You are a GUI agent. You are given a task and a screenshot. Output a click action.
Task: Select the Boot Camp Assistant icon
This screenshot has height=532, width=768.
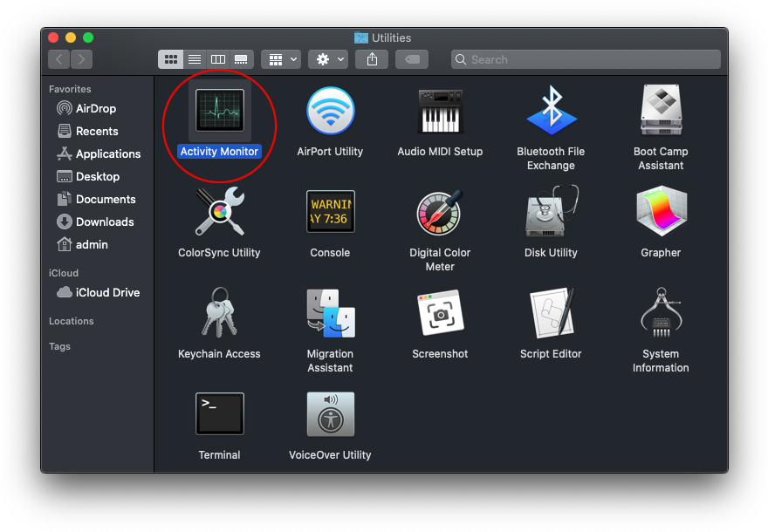click(x=661, y=111)
